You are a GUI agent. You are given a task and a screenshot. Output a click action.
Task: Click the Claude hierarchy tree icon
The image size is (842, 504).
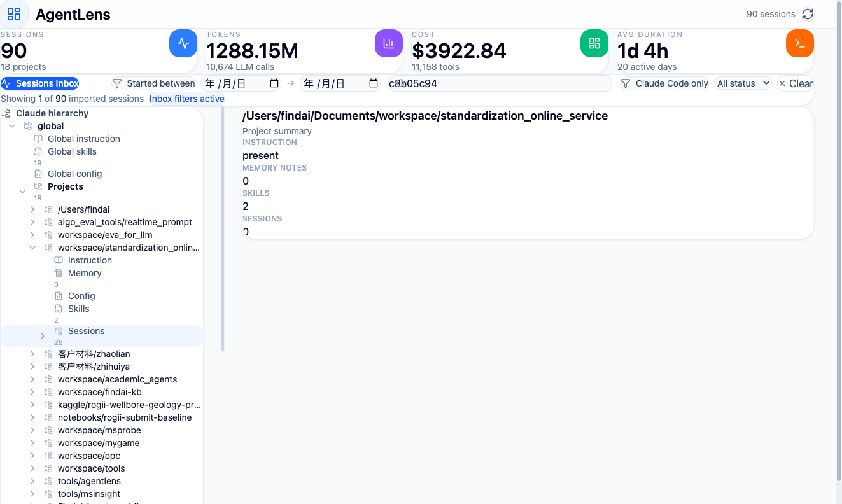pyautogui.click(x=7, y=113)
